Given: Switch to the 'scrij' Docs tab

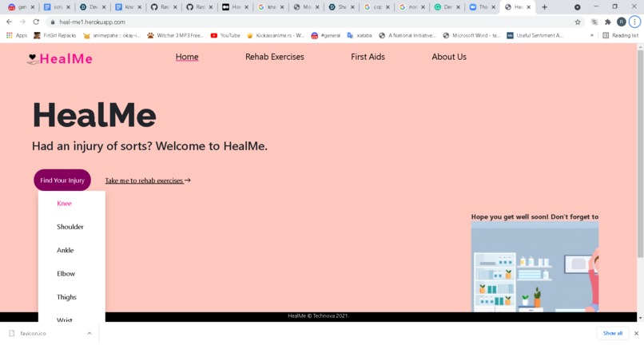Looking at the screenshot, I should pyautogui.click(x=58, y=7).
